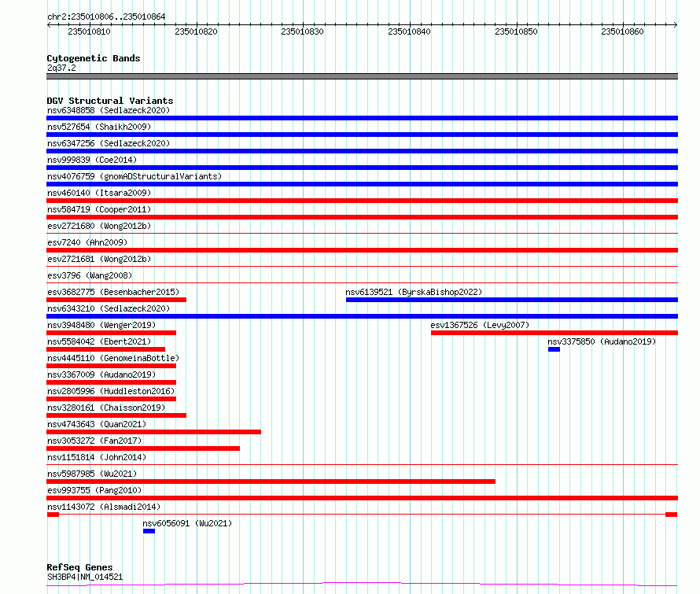Click the small blue nsv3375850 bar
The width and height of the screenshot is (700, 594).
(x=554, y=349)
